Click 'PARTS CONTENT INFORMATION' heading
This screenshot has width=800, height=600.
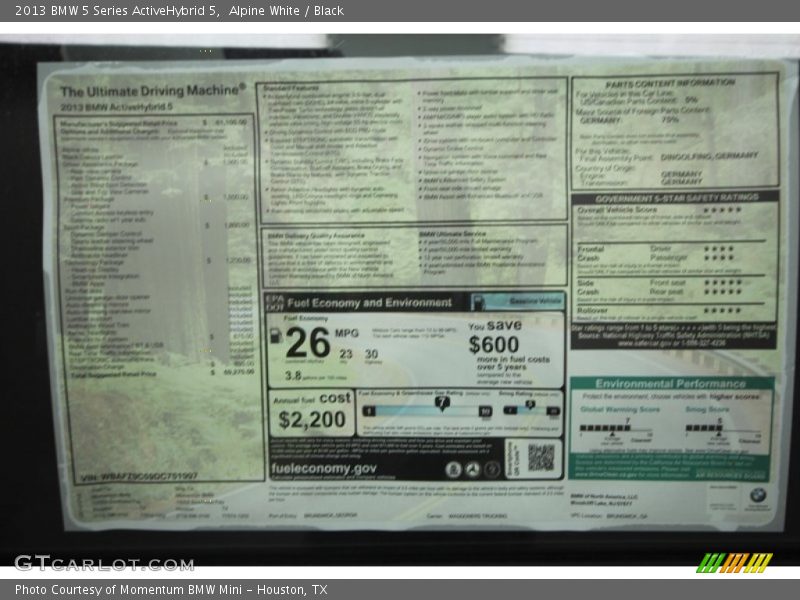670,84
